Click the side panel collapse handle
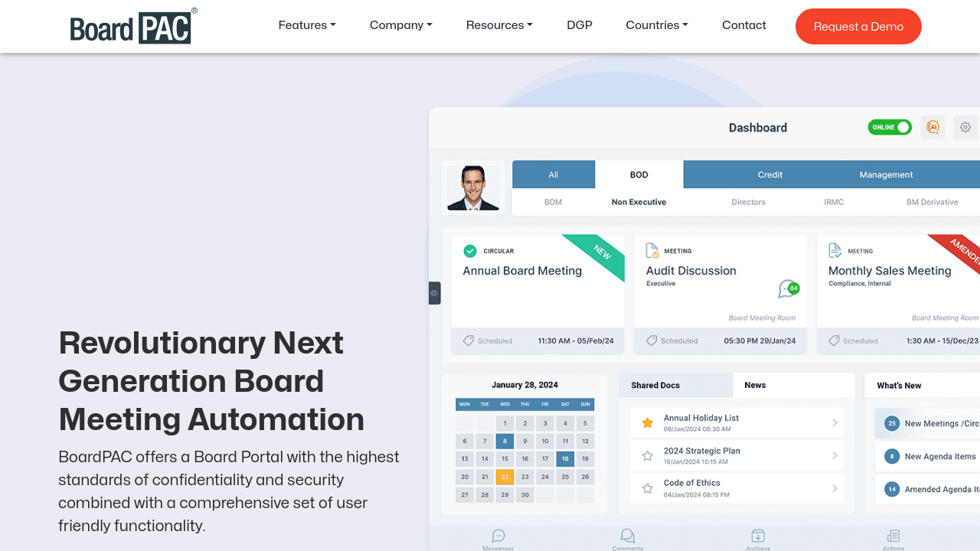The image size is (980, 551). (x=434, y=293)
